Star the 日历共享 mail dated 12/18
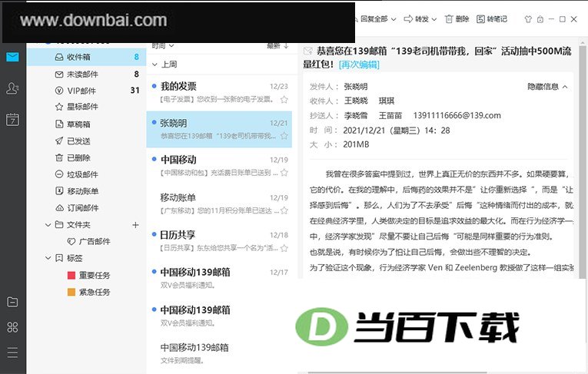The image size is (588, 374). 284,248
